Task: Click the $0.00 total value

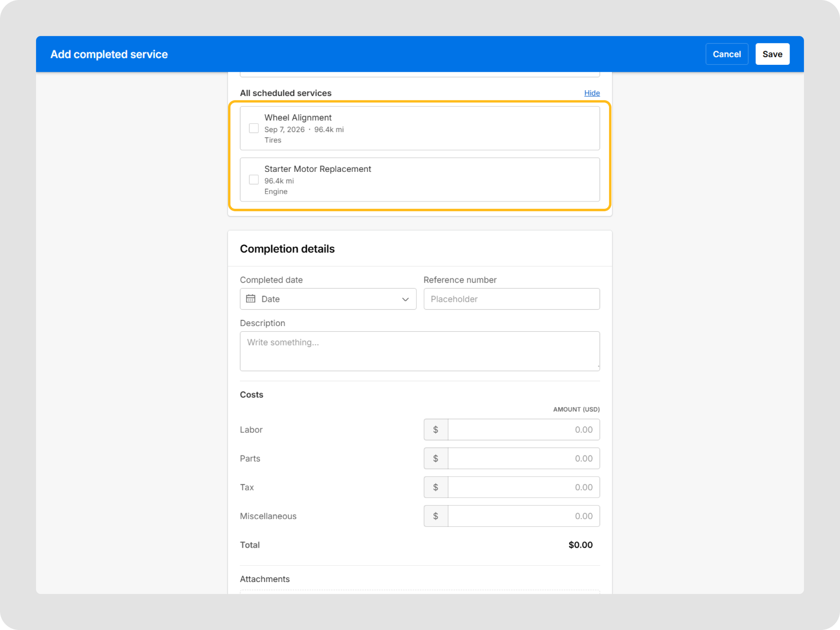Action: tap(580, 545)
